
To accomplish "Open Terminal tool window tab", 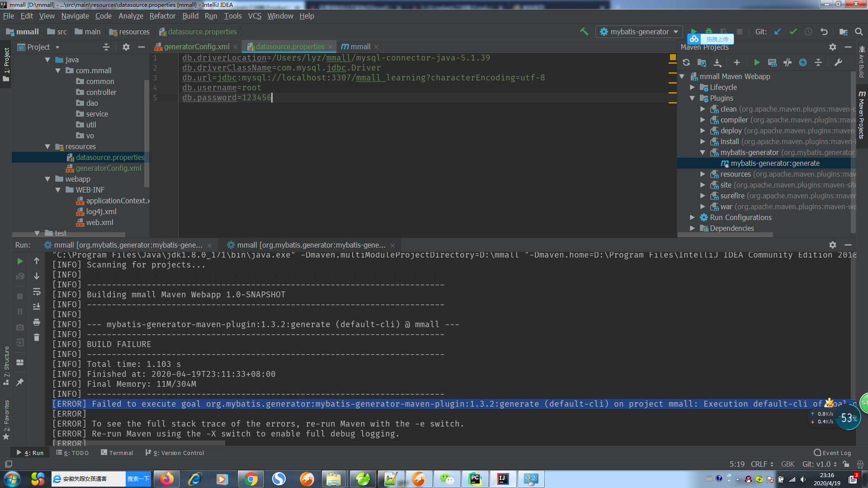I will coord(117,453).
